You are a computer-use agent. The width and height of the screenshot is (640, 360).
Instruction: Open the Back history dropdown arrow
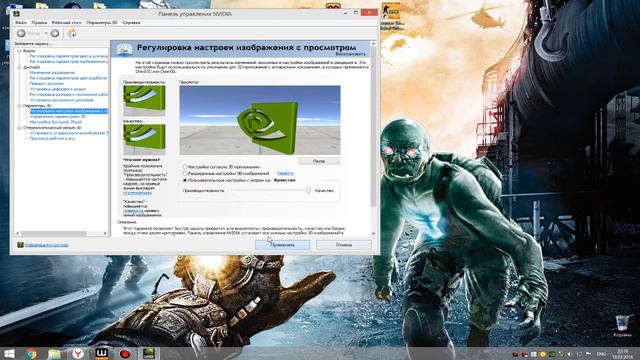point(46,33)
